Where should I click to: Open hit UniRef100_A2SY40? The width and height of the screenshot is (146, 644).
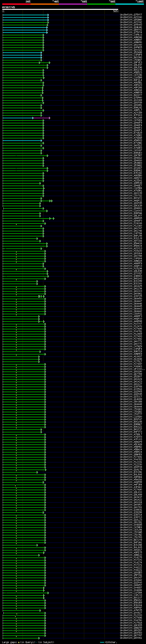point(131,17)
